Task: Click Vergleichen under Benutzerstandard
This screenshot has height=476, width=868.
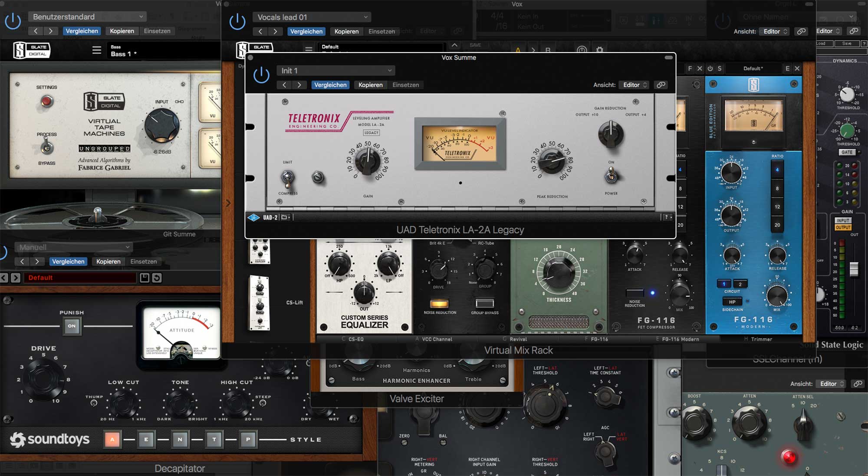Action: click(82, 31)
